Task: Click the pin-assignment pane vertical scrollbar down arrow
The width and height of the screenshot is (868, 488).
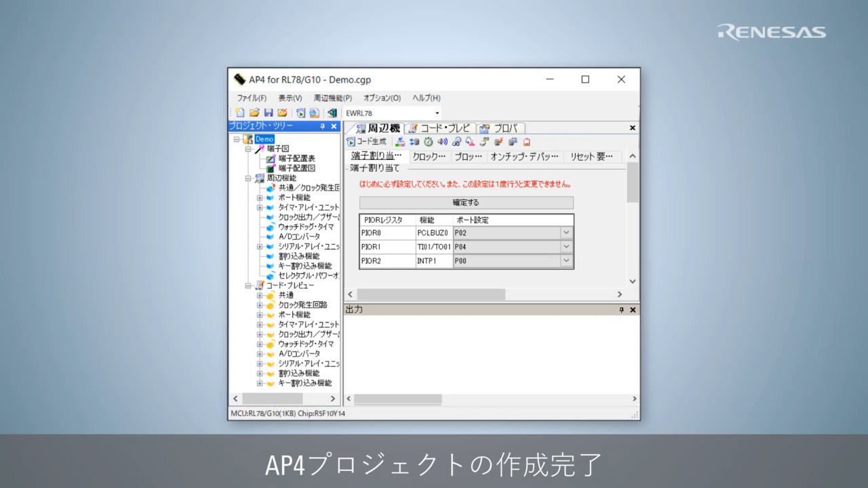Action: pyautogui.click(x=633, y=281)
